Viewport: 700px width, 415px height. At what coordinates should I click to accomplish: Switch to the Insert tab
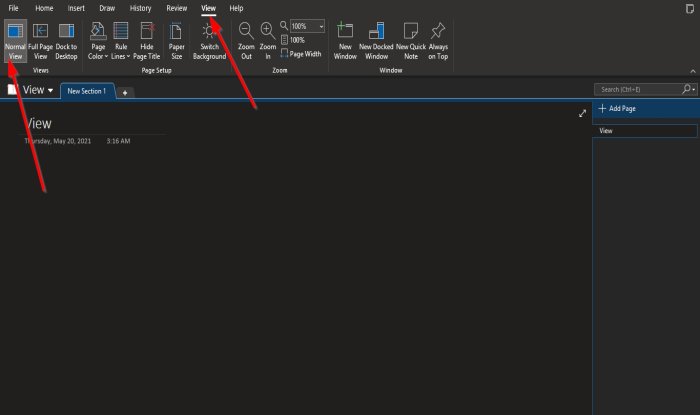[76, 8]
